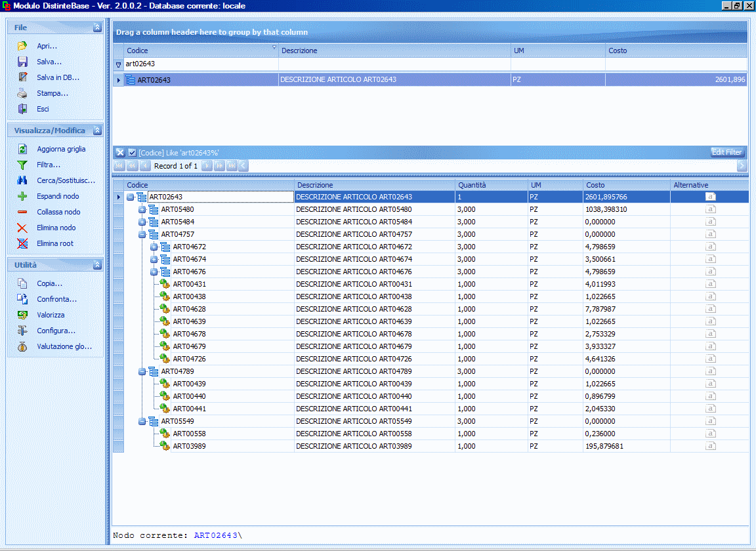
Task: Remove the active filter with X button
Action: pos(120,153)
